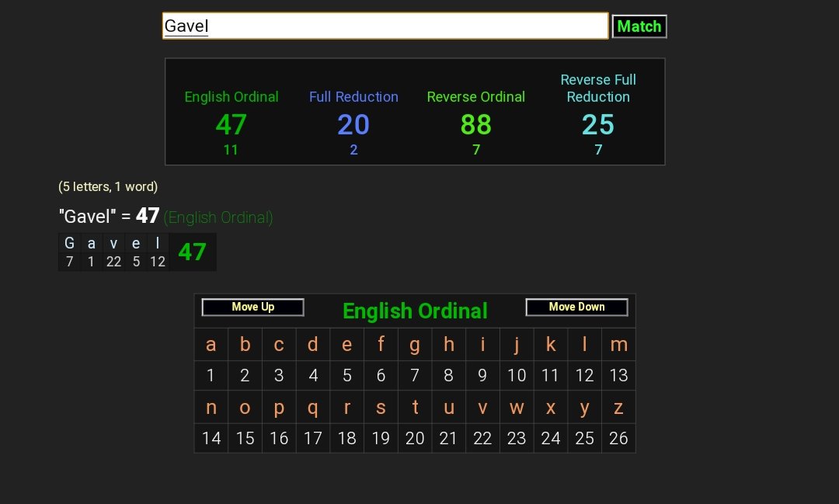
Task: Click letter x in the cipher chart
Action: (x=551, y=408)
